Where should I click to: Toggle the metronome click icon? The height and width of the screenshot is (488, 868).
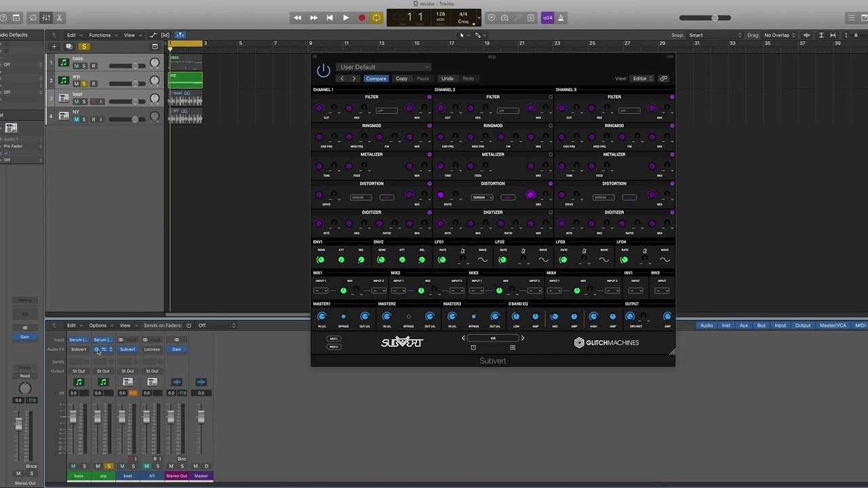click(561, 18)
